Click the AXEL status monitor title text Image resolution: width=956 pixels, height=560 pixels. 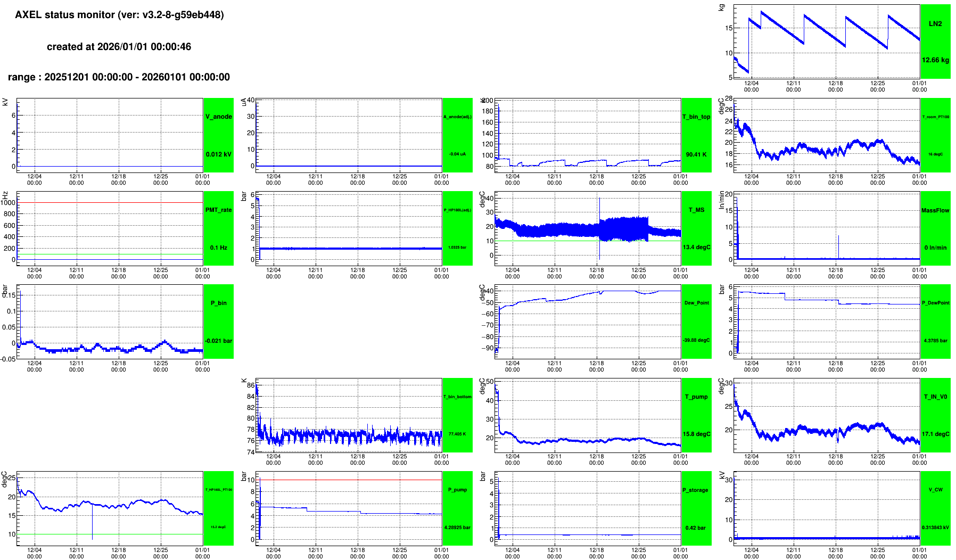(119, 15)
